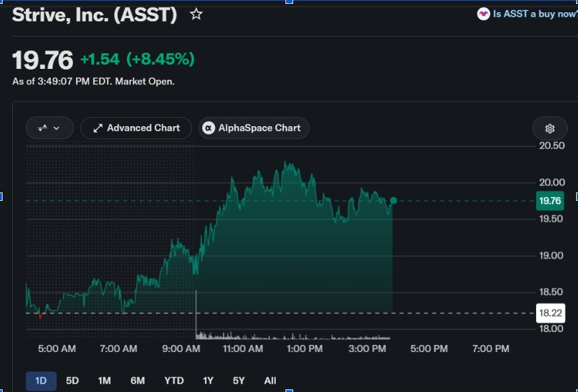Screen dimensions: 578x392
Task: Switch to the All time range
Action: coord(270,380)
